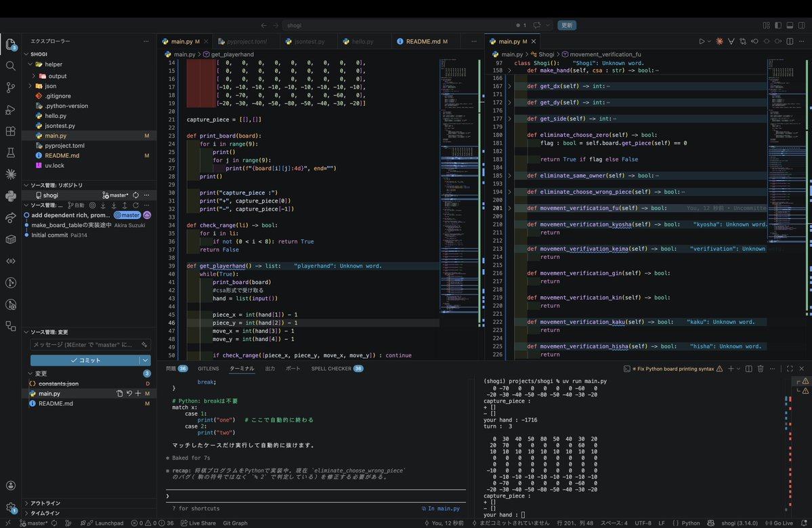Click the コミット commit button

point(85,360)
